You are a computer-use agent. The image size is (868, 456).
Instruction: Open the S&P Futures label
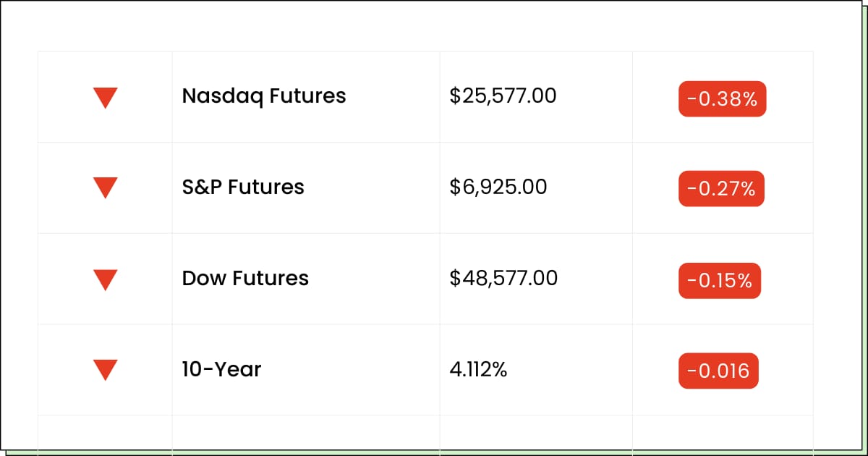243,187
